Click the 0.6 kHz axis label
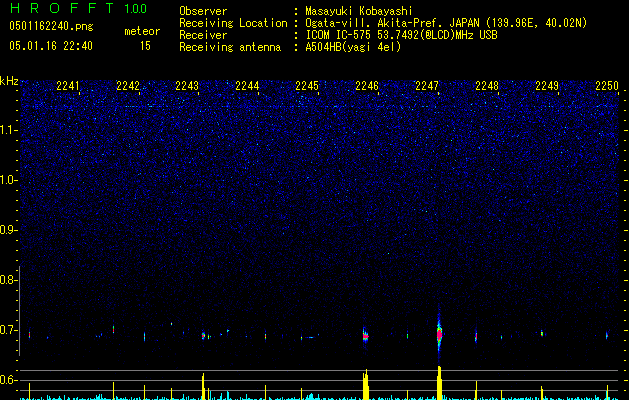 [x=9, y=380]
